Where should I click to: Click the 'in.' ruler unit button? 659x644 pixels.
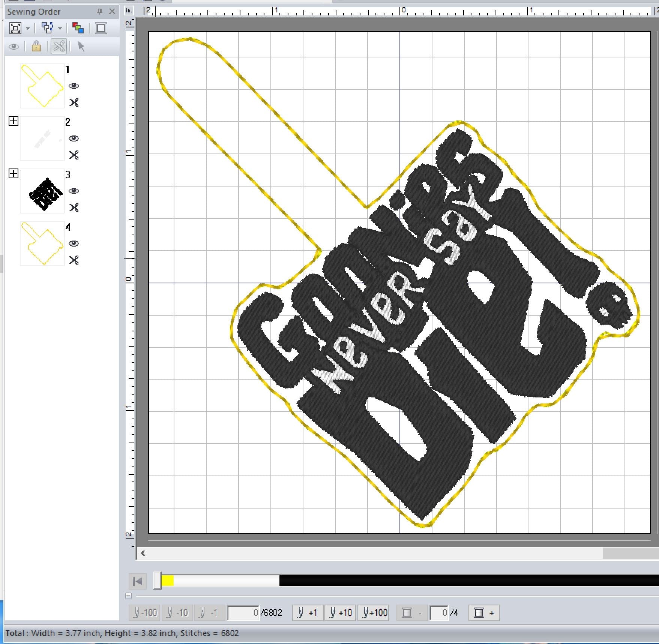[129, 11]
